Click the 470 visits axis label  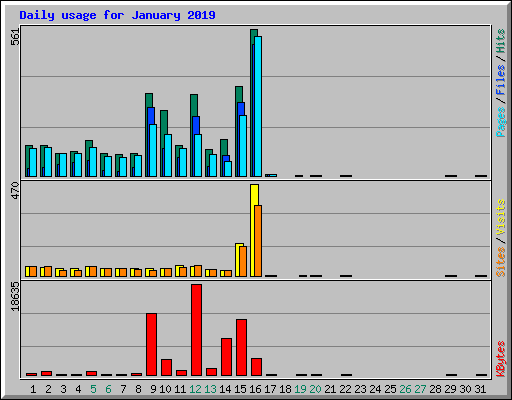[15, 191]
